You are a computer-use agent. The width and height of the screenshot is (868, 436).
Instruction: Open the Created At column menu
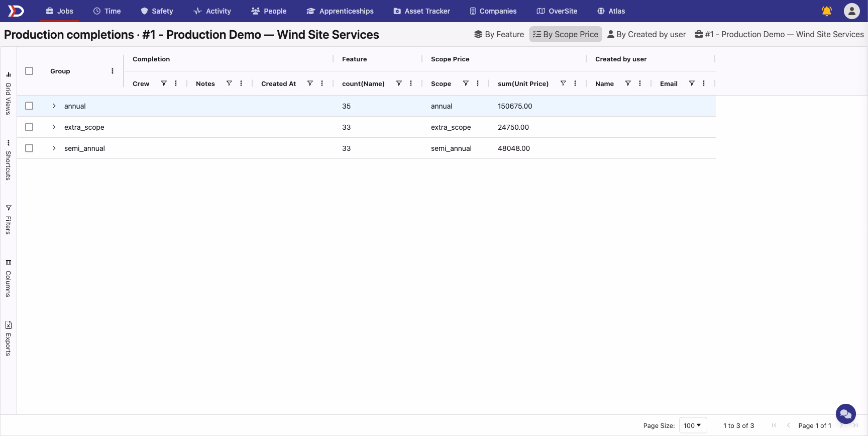tap(322, 83)
